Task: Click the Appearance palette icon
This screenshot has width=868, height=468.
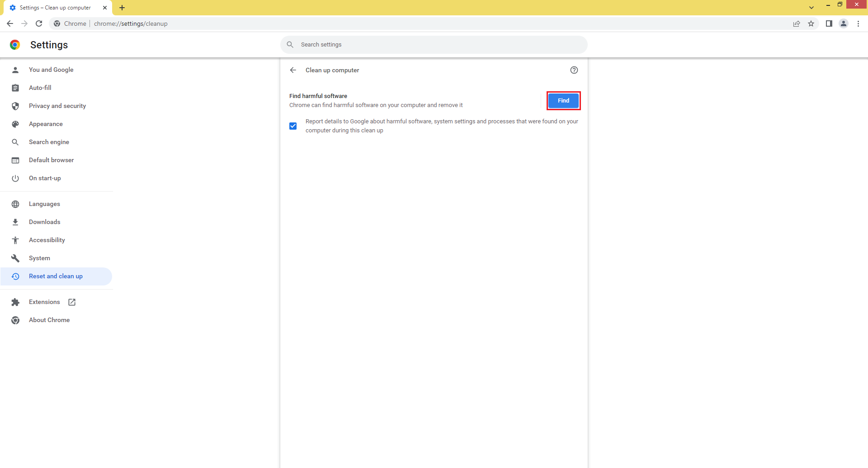Action: [x=15, y=124]
